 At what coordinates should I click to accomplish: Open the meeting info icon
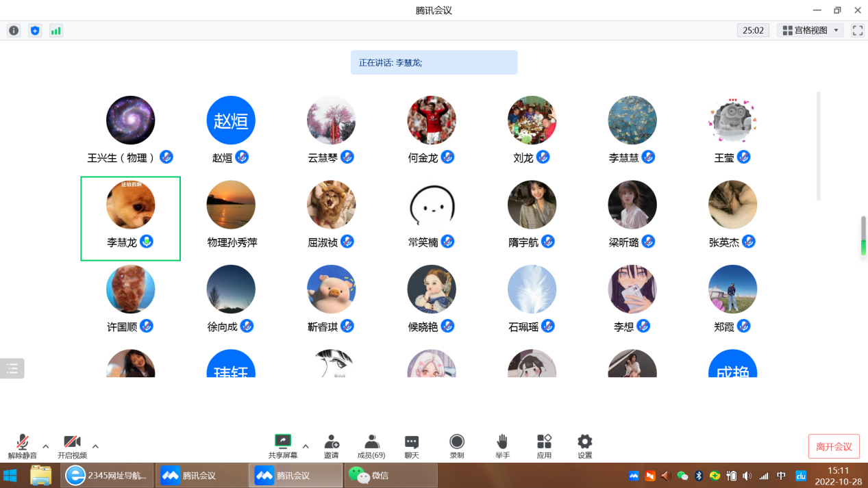14,31
